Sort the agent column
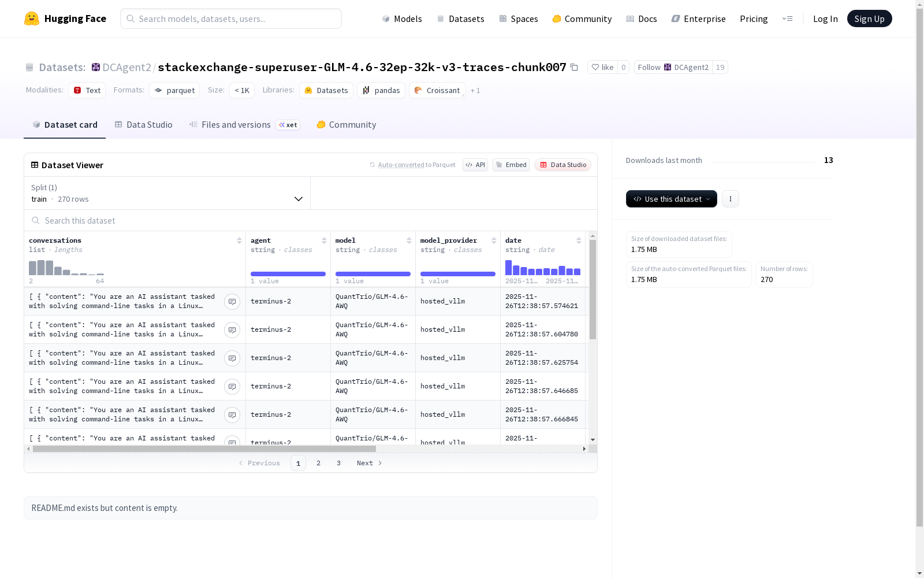Screen dimensions: 924x578 coord(324,240)
